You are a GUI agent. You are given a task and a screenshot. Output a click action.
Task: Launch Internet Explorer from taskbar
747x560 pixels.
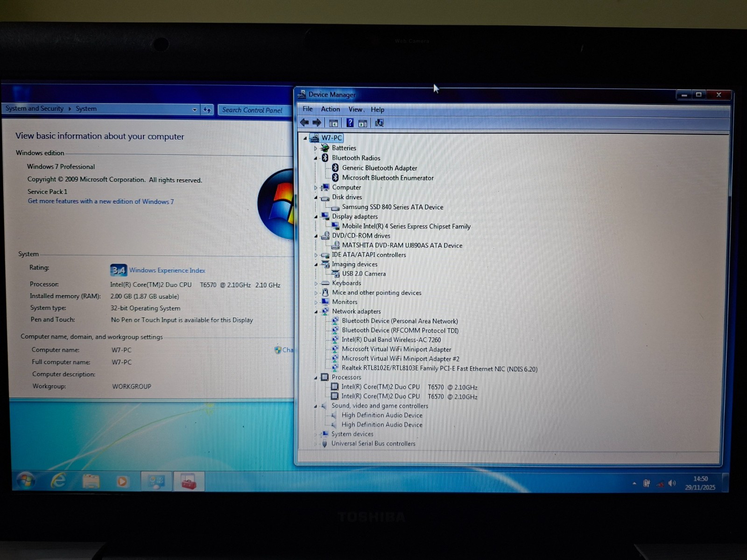point(58,481)
